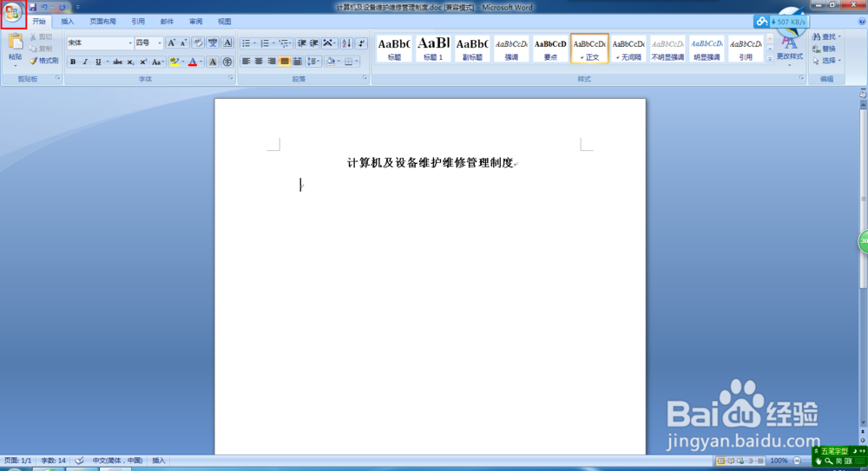Toggle strikethrough formatting

117,62
